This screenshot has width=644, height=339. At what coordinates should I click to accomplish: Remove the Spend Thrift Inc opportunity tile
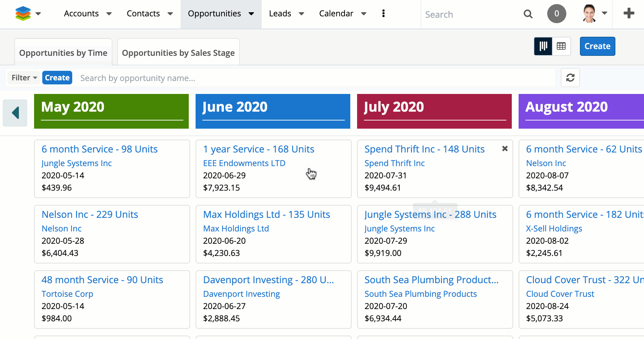[x=505, y=148]
